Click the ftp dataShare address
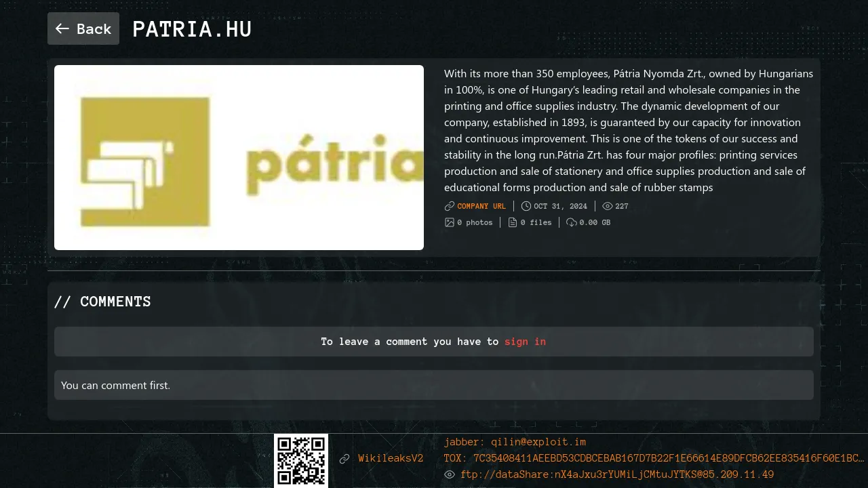Viewport: 868px width, 488px height. [617, 474]
